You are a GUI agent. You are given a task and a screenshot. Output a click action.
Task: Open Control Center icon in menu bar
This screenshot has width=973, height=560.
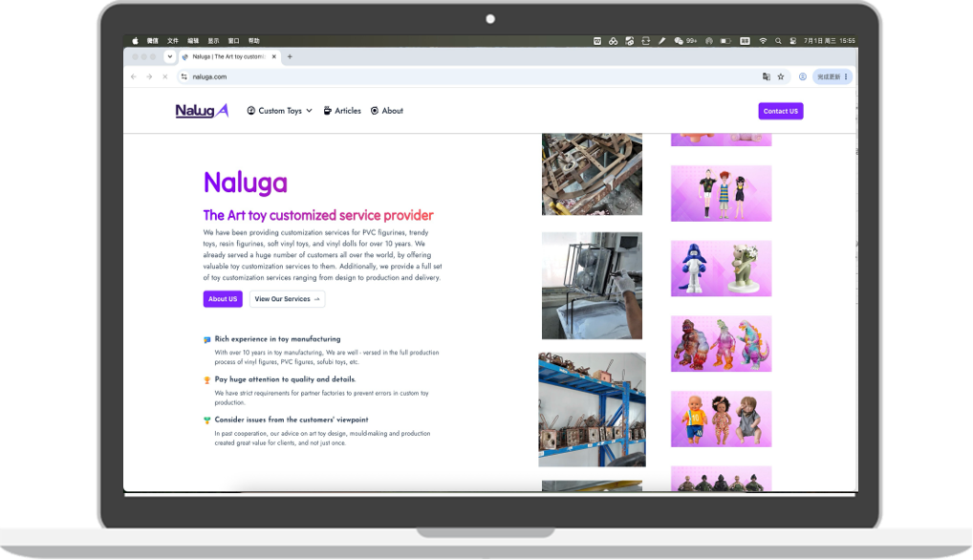tap(793, 41)
